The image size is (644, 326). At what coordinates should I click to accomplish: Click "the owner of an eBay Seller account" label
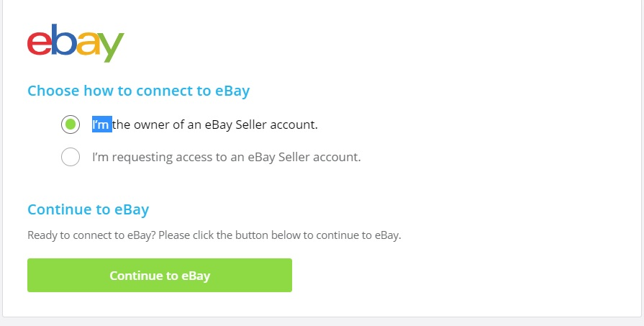[x=215, y=124]
